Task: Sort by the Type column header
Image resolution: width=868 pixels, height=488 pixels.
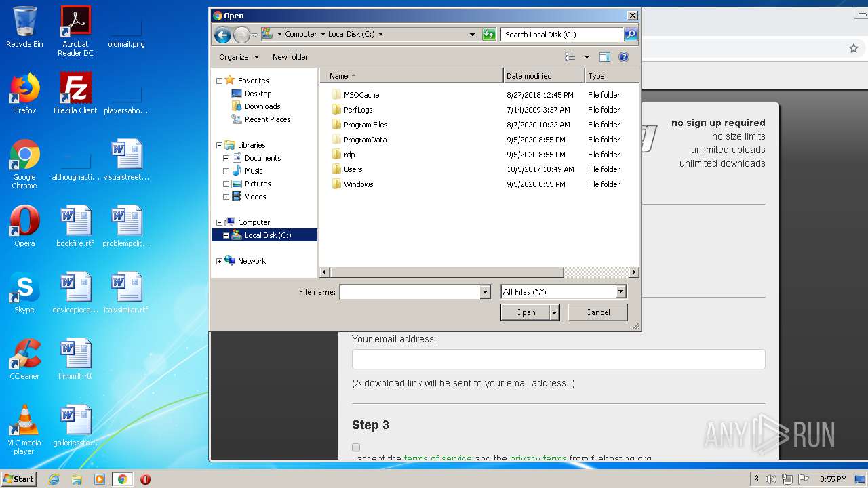Action: [612, 76]
